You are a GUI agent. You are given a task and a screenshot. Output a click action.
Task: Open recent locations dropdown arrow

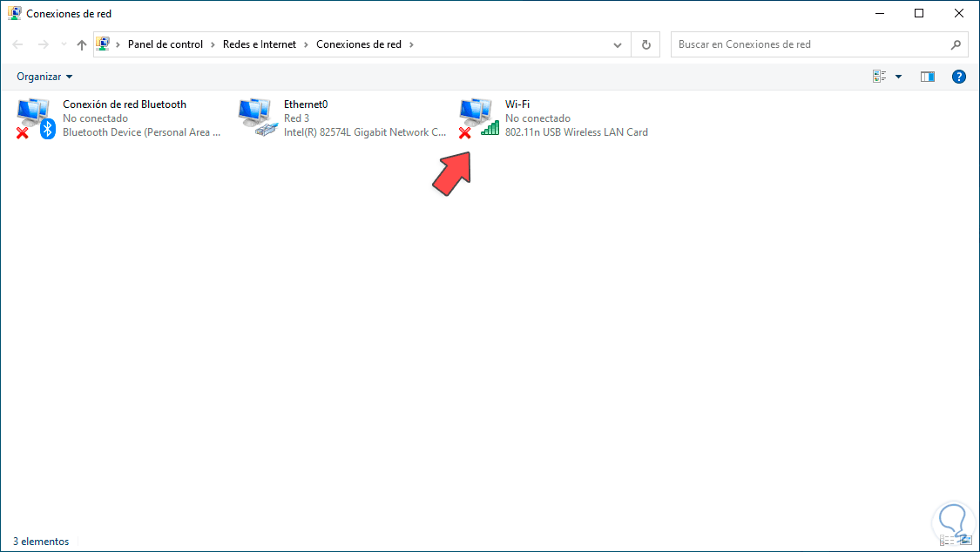[64, 44]
